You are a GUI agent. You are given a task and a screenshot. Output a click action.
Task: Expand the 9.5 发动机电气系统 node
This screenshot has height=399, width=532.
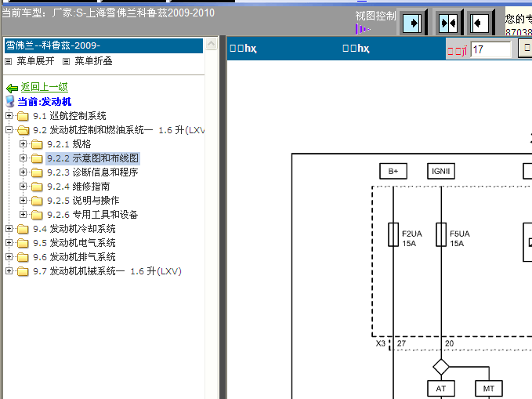point(9,243)
